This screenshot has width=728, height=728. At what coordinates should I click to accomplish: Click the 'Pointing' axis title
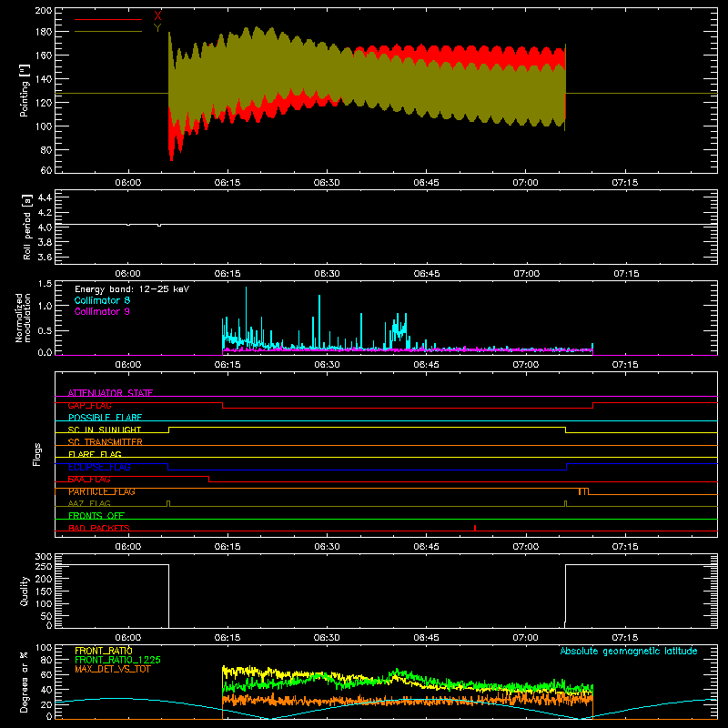coord(25,90)
